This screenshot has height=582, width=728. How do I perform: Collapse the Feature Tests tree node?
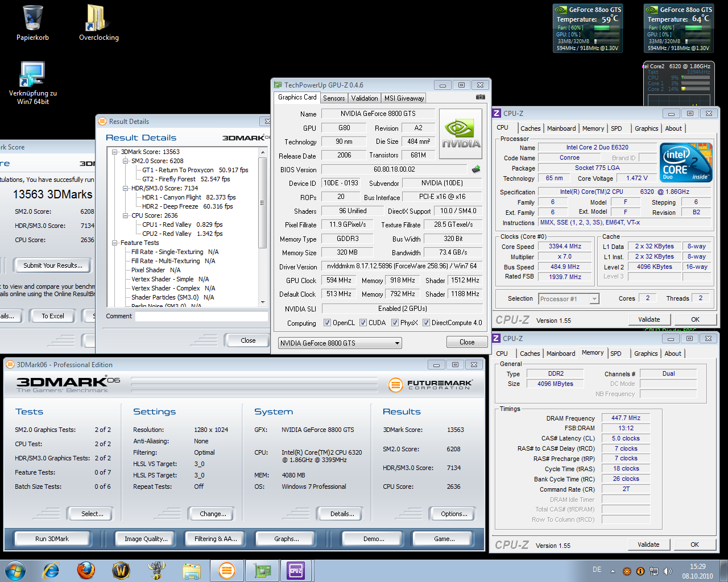115,243
